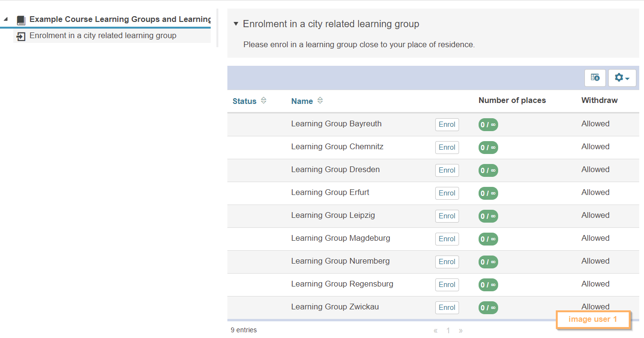Click the table export download icon
This screenshot has height=338, width=644.
point(595,78)
